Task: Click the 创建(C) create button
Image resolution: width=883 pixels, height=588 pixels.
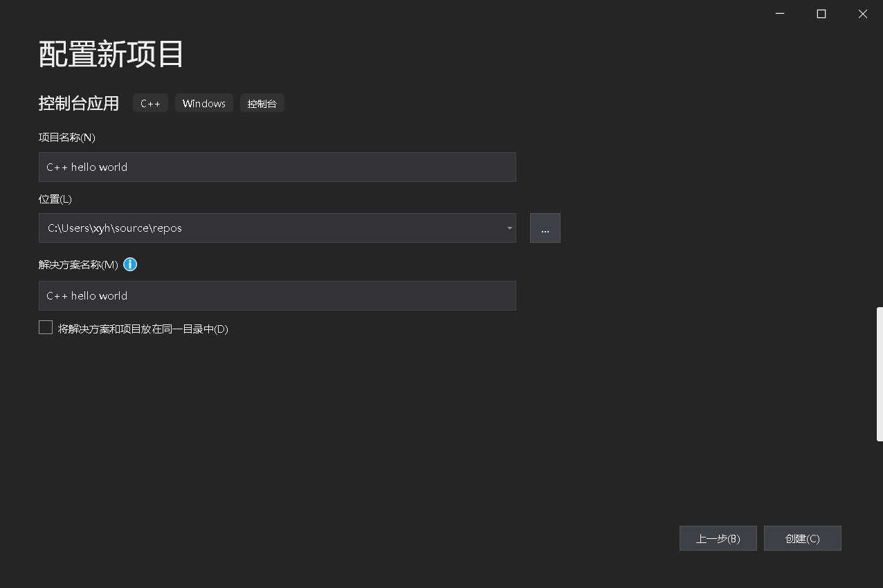Action: (x=803, y=538)
